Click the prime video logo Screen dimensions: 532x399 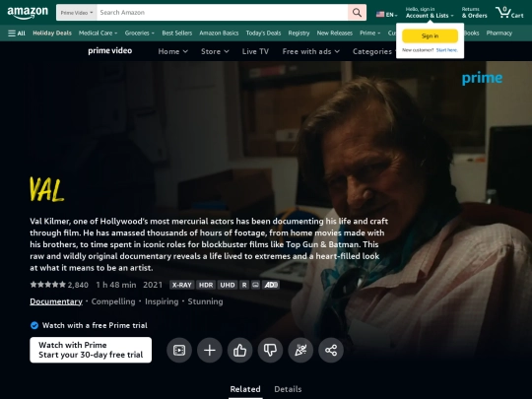tap(110, 51)
